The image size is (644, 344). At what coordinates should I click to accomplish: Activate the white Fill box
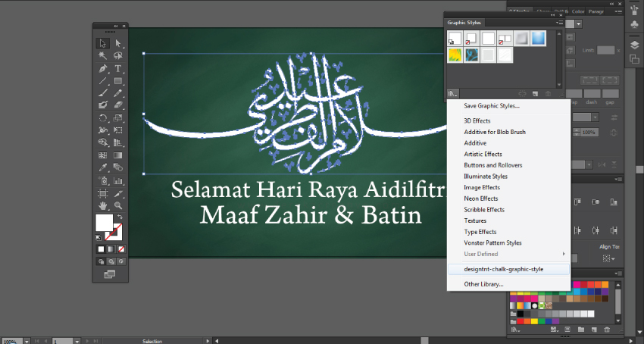(x=104, y=223)
